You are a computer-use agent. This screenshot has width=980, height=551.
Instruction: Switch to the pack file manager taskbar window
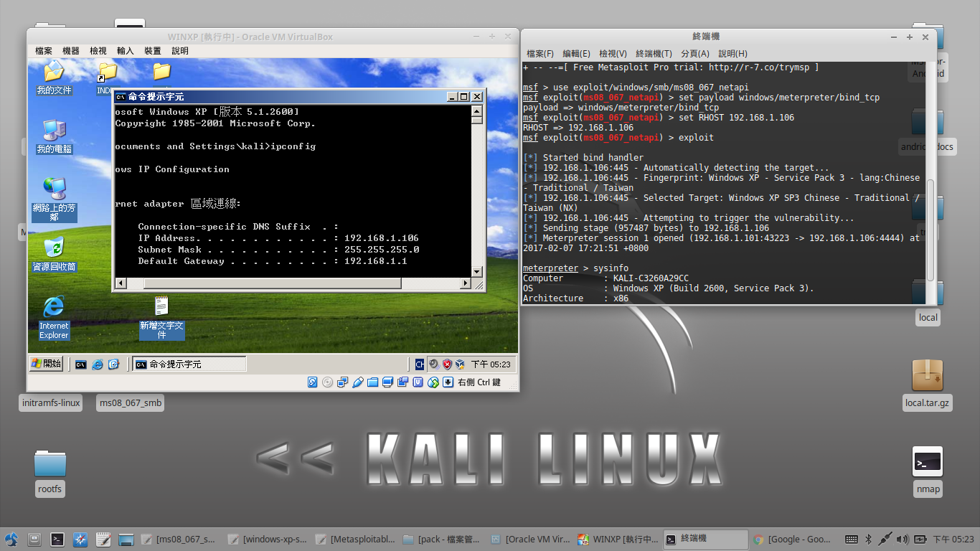click(x=443, y=539)
